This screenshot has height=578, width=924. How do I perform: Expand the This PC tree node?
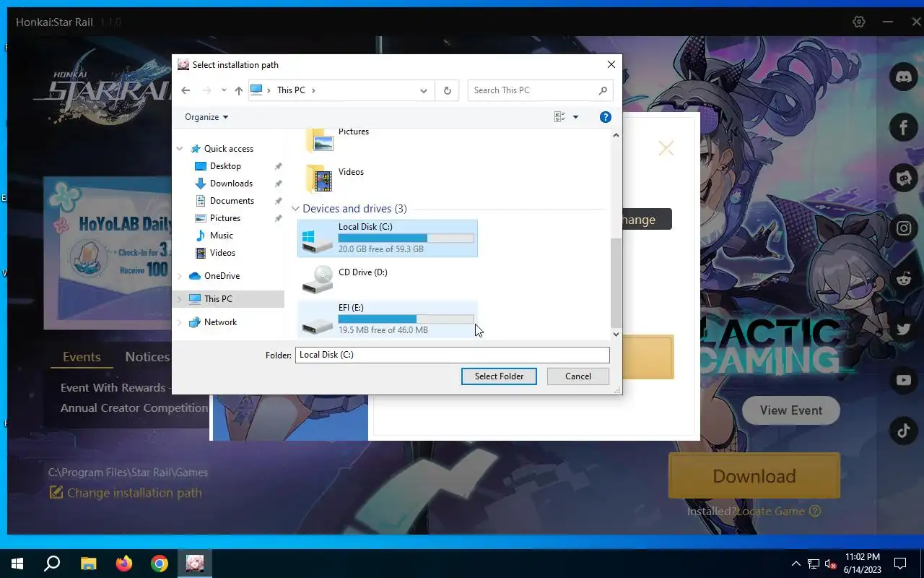click(180, 299)
